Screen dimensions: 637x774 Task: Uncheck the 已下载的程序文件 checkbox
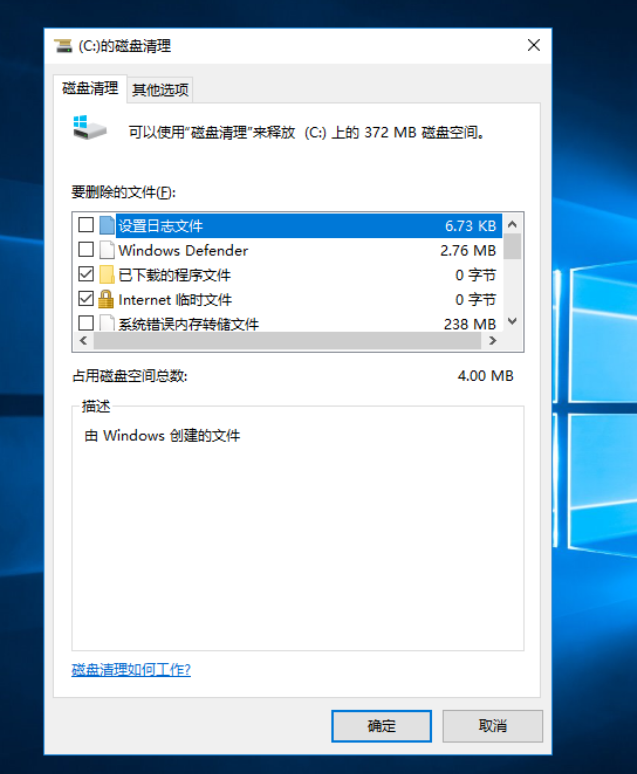(x=86, y=274)
